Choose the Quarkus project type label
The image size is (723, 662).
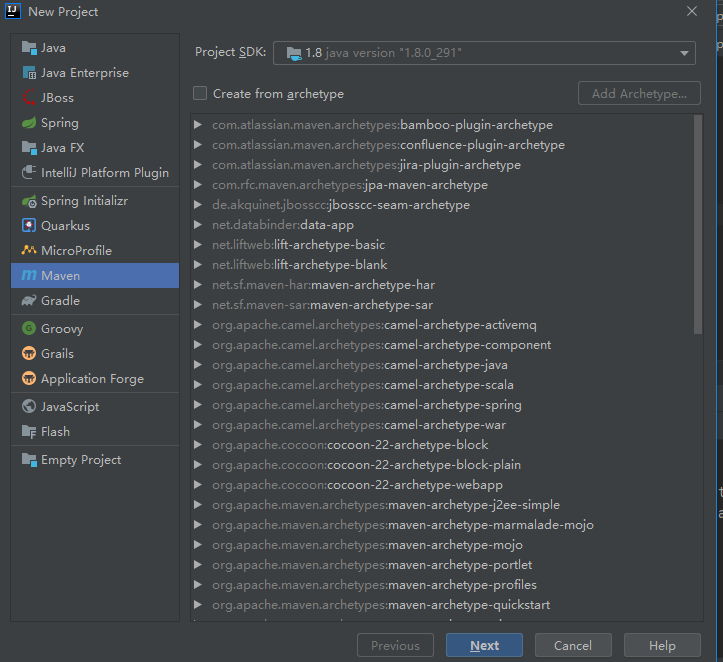[x=65, y=226]
